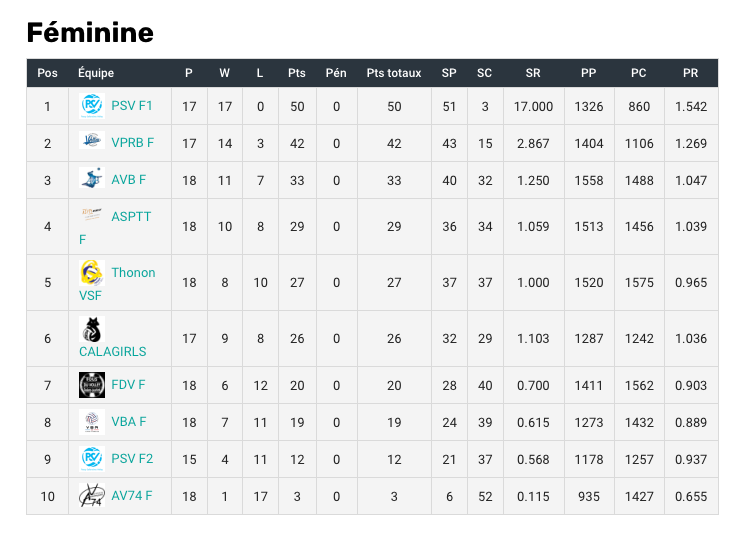Click the Pos column header
This screenshot has width=747, height=542.
47,73
